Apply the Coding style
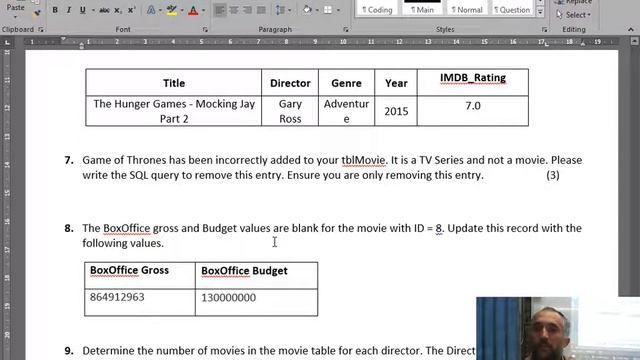The image size is (640, 360). (x=377, y=9)
